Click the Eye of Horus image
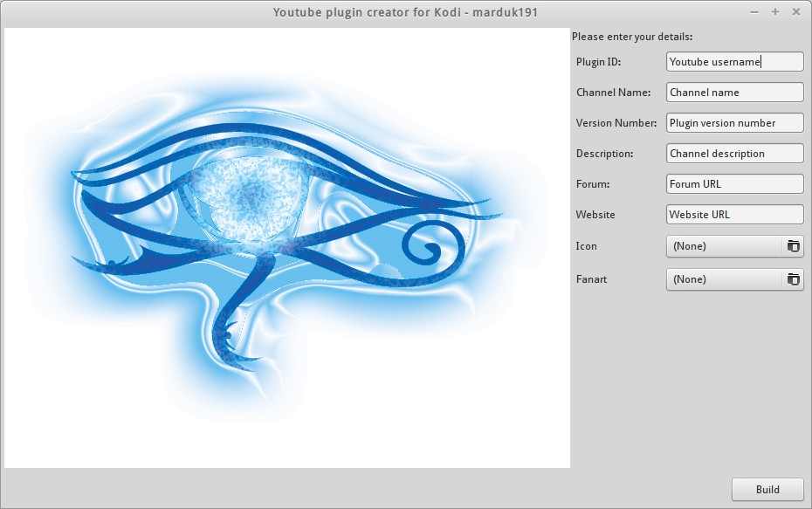 287,248
